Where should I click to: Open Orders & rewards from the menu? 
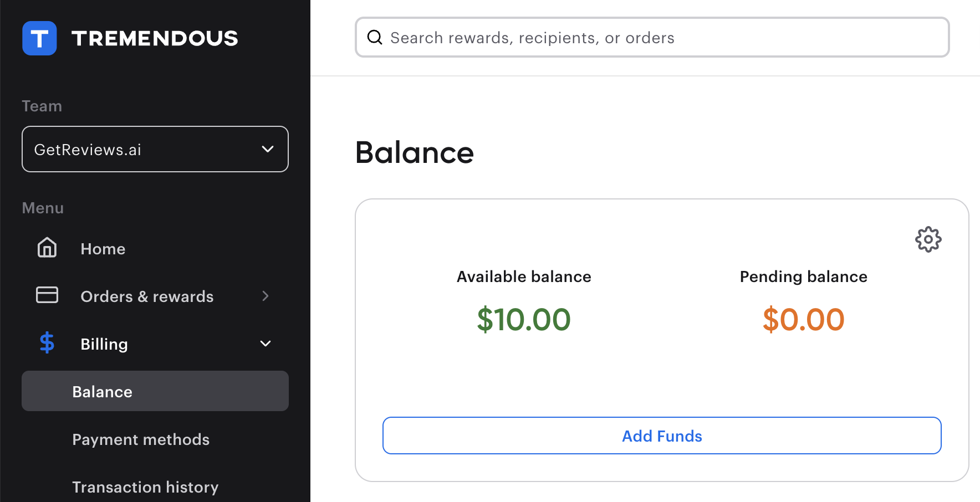click(x=146, y=296)
